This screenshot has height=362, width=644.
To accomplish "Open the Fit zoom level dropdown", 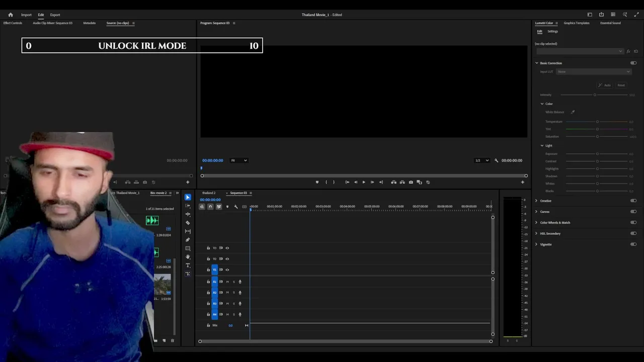I will (239, 160).
